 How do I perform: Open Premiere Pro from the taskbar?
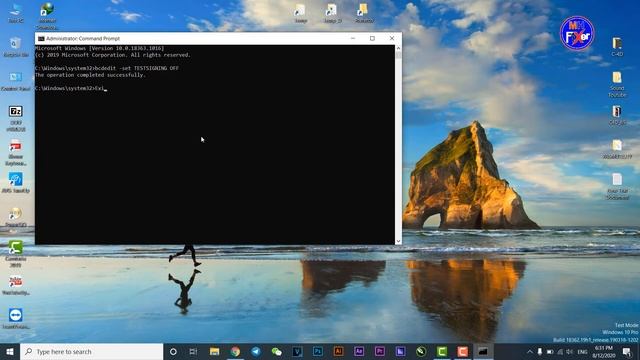point(380,351)
